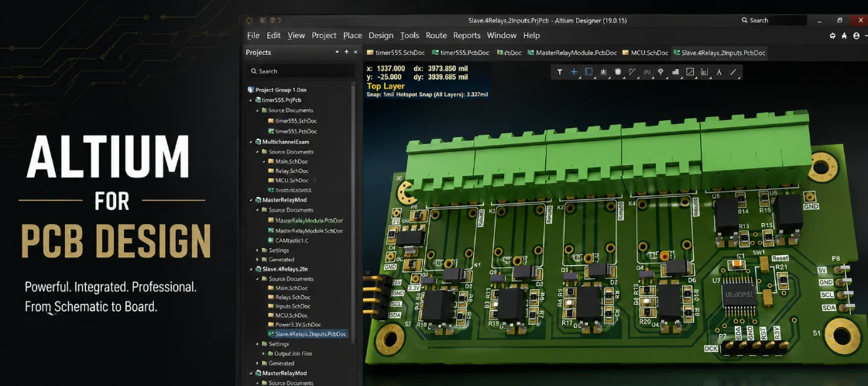Image resolution: width=868 pixels, height=386 pixels.
Task: Switch to MCU.SchDoc document tab
Action: 646,53
